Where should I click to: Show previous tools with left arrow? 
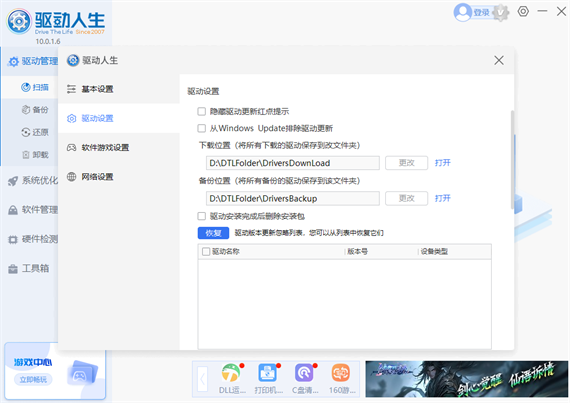click(202, 379)
